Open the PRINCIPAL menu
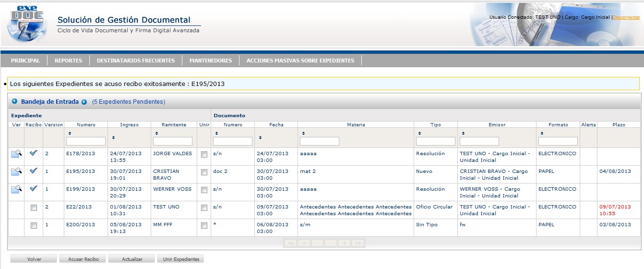Screen dimensions: 644x269 pyautogui.click(x=25, y=61)
